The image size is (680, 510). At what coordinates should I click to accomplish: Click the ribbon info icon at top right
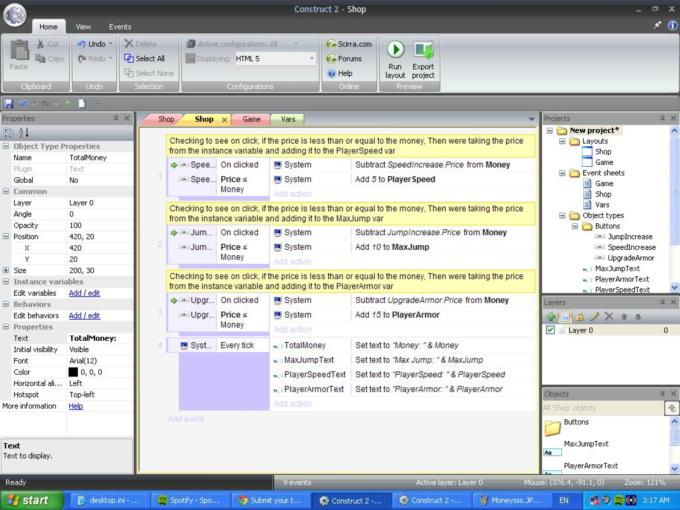(x=672, y=26)
